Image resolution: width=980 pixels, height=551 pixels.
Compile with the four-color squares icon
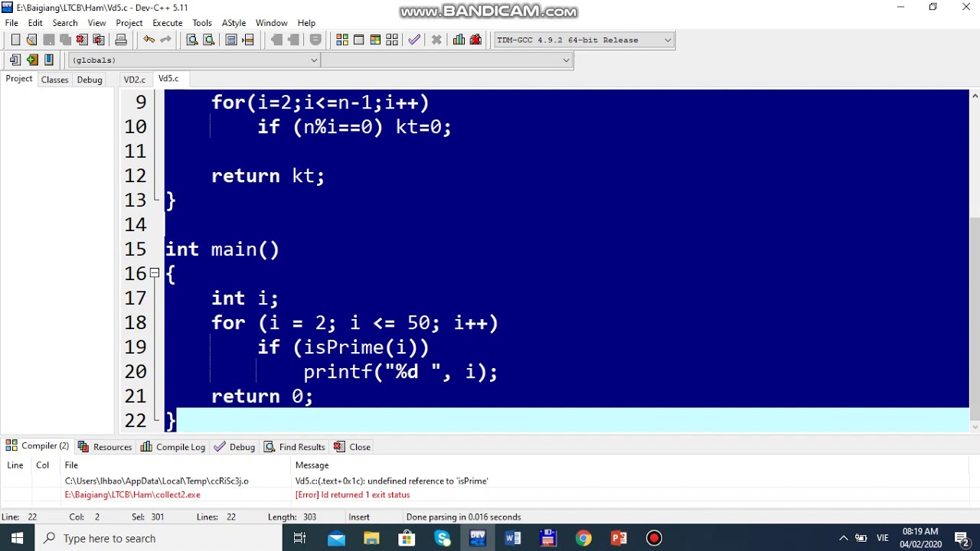coord(342,40)
